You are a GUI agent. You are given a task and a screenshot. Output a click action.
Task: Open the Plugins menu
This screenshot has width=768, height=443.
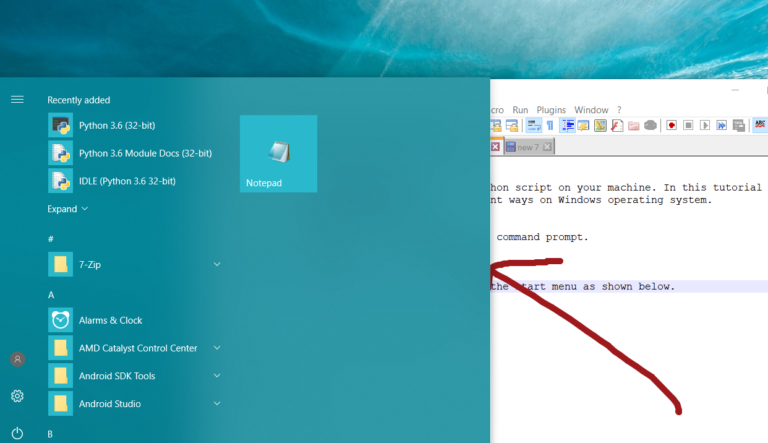tap(551, 110)
